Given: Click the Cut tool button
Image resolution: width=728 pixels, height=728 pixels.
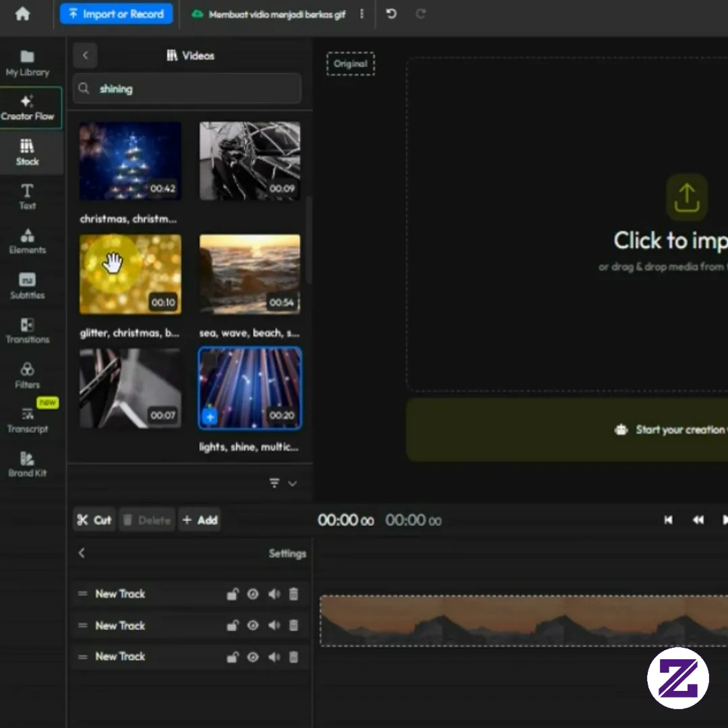Looking at the screenshot, I should pyautogui.click(x=94, y=520).
